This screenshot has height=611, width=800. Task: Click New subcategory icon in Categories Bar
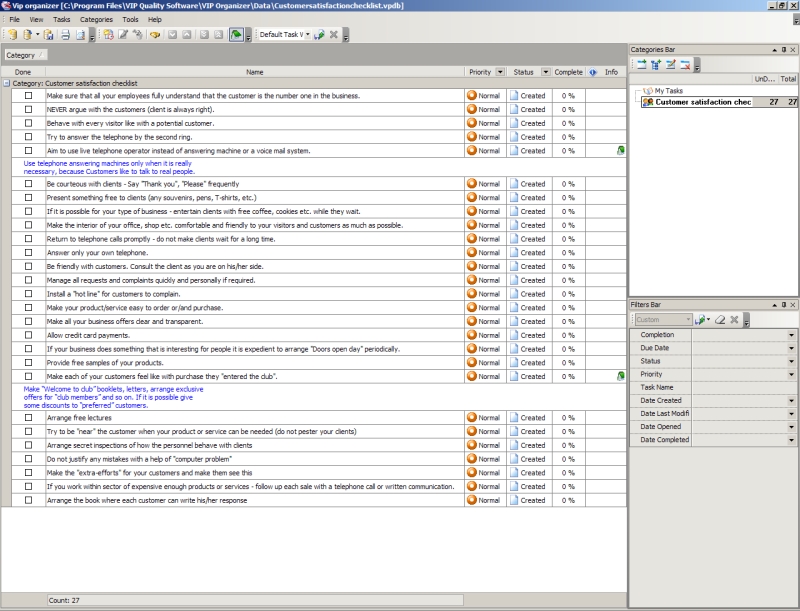pyautogui.click(x=656, y=64)
